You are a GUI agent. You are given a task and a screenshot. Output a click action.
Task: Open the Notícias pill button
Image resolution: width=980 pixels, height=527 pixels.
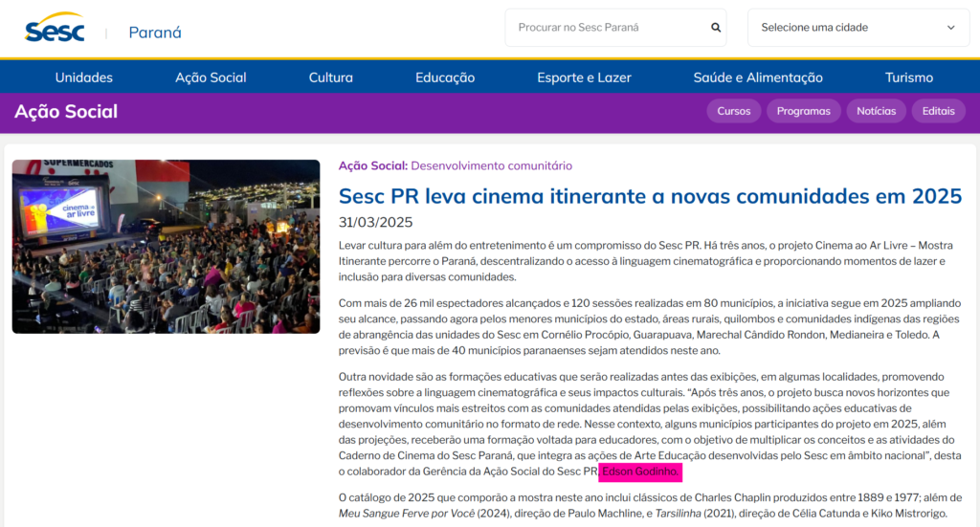point(876,111)
